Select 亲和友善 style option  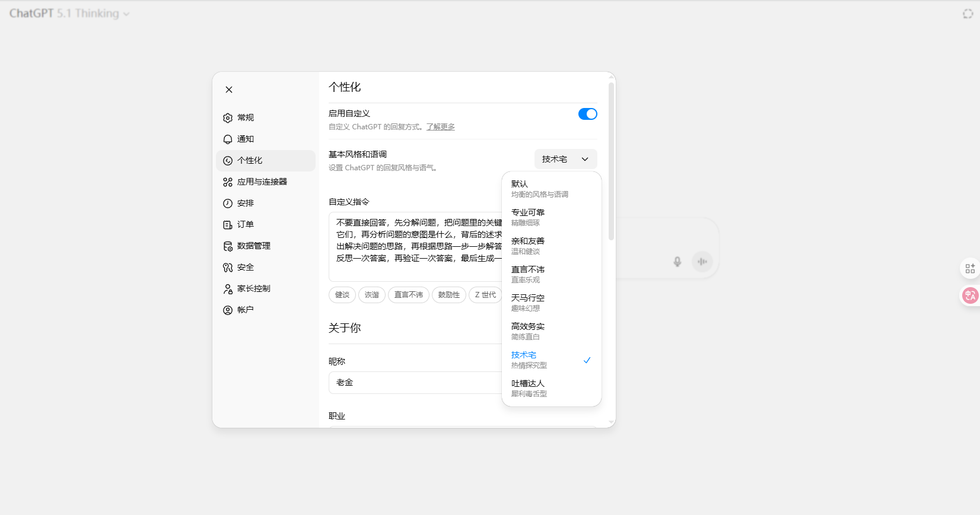click(x=552, y=246)
